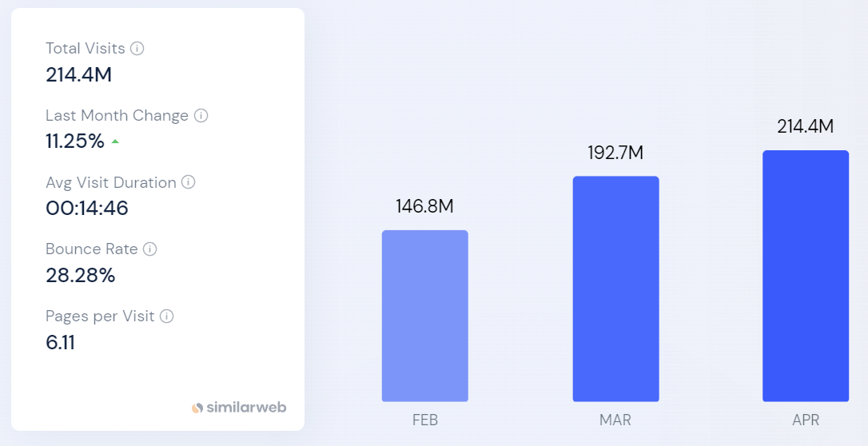Click the green upward change arrow

point(115,142)
